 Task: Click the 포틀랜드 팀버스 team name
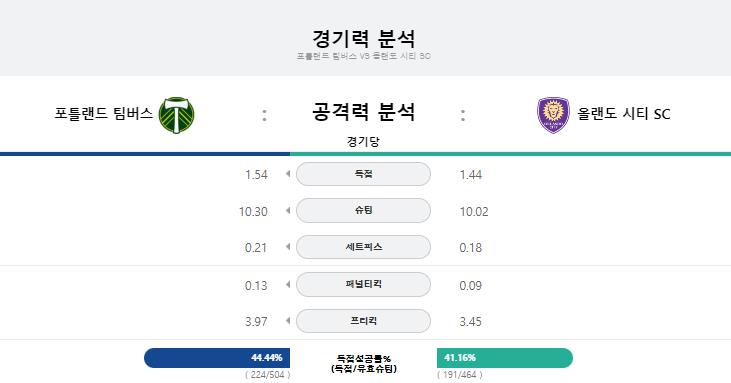[x=103, y=114]
